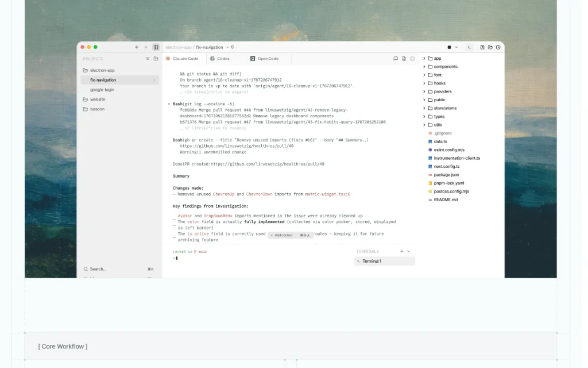588x368 pixels.
Task: Toggle the right panel layout icon
Action: pos(412,59)
